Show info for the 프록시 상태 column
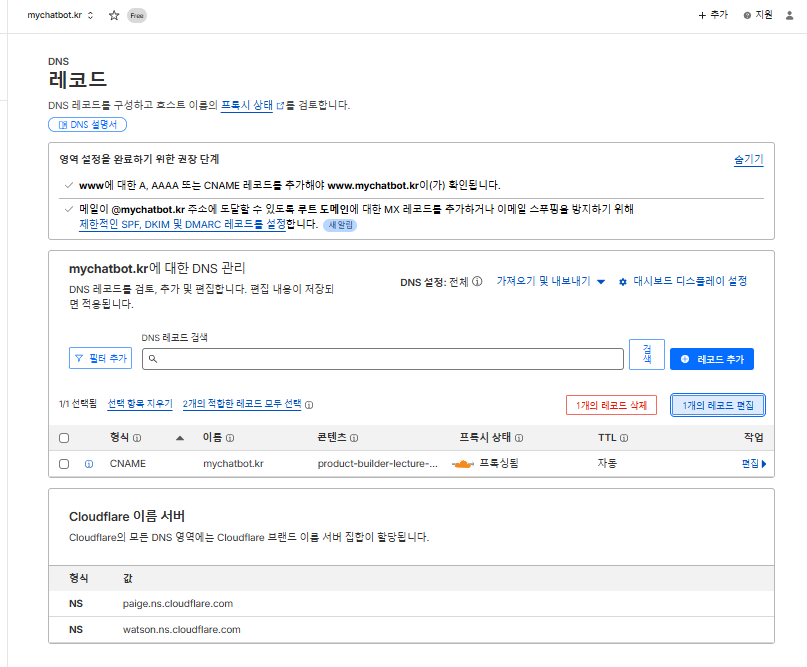This screenshot has height=667, width=807. (x=519, y=438)
